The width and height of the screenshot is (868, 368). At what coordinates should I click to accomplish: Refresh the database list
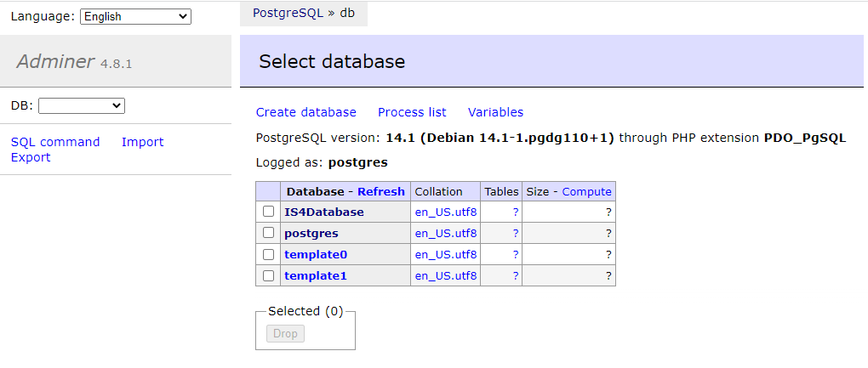[x=381, y=192]
